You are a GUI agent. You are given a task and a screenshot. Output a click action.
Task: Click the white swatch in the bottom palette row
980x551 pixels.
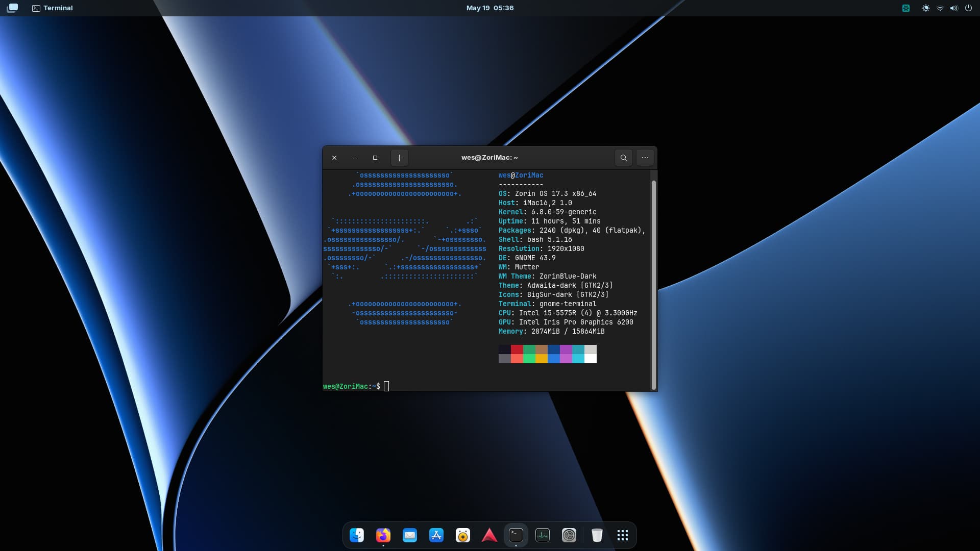coord(591,359)
